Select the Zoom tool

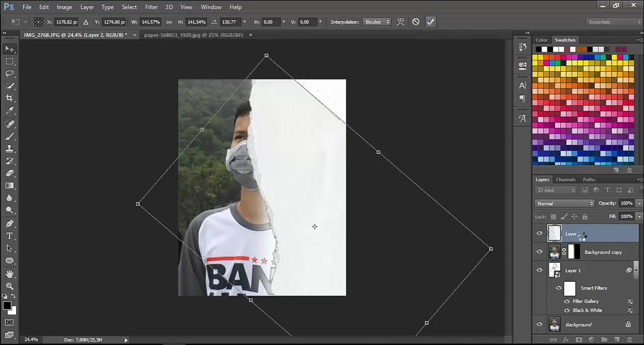[9, 286]
